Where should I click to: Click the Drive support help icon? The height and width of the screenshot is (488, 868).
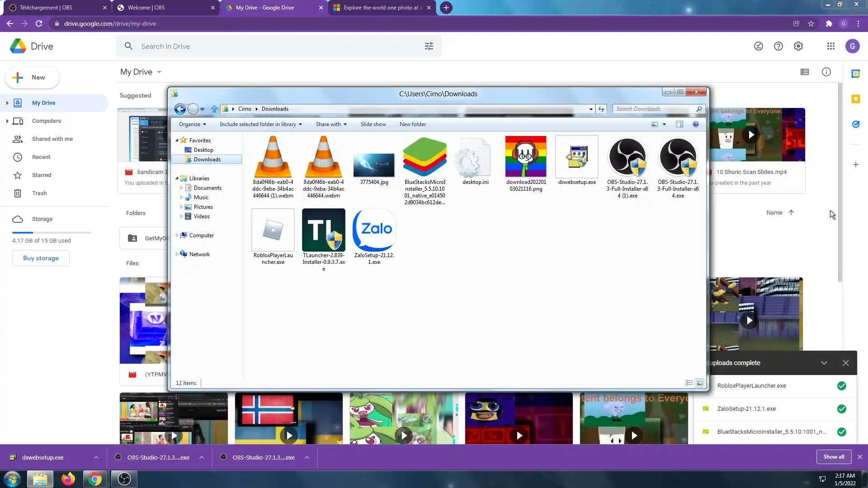778,46
